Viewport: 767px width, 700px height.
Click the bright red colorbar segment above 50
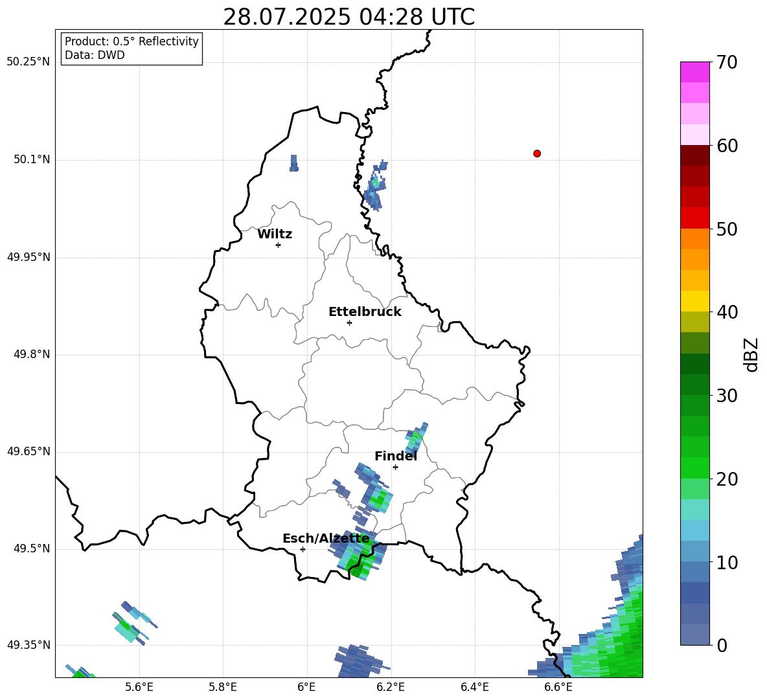tap(694, 218)
